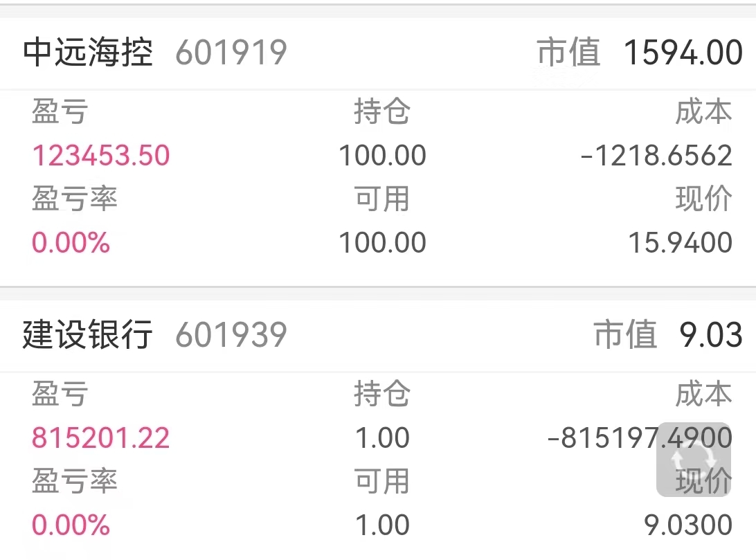Tap the 市值 label for 中远海控
756x560 pixels.
coord(568,52)
